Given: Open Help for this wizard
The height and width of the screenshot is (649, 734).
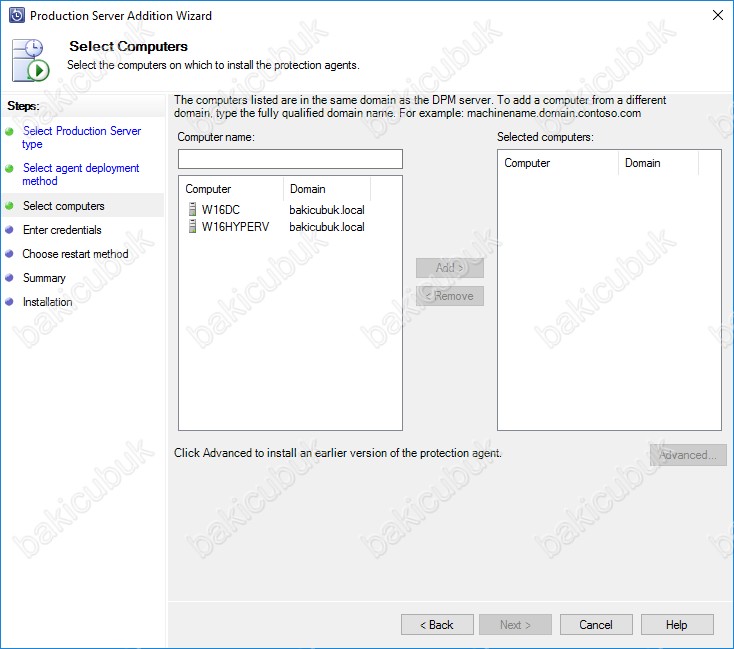Looking at the screenshot, I should coord(677,625).
